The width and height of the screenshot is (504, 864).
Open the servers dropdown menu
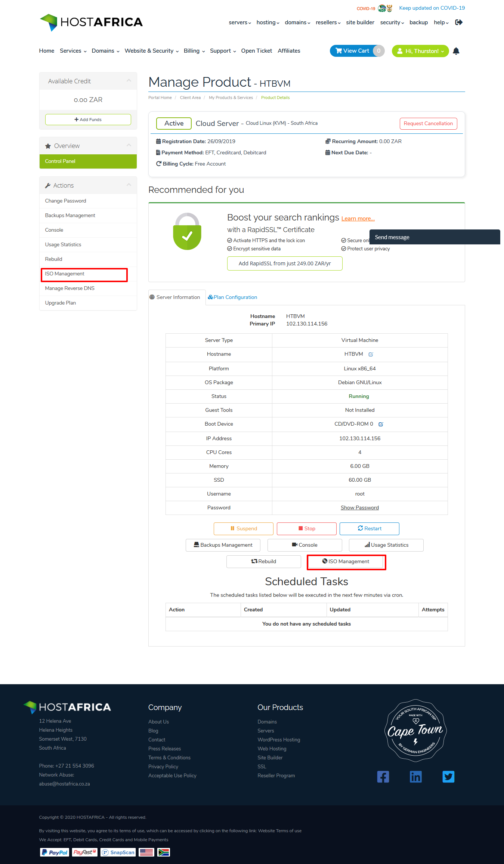pos(240,22)
